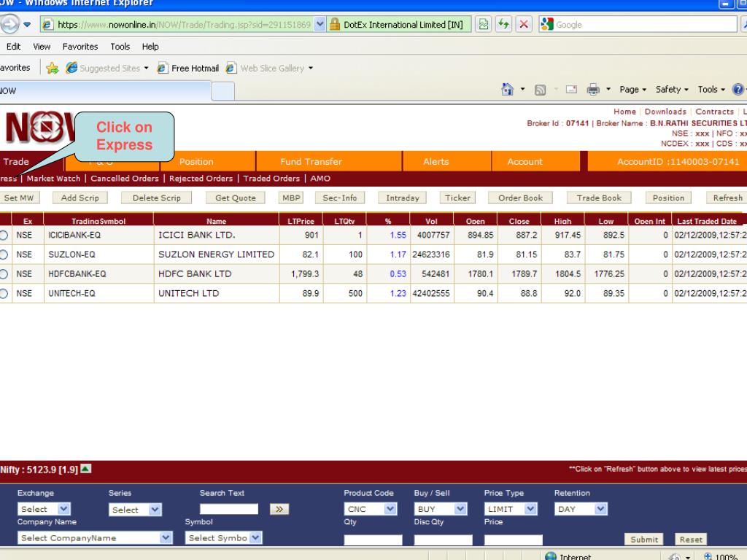This screenshot has height=560, width=747.
Task: Click the compatibility view icon
Action: pyautogui.click(x=484, y=24)
